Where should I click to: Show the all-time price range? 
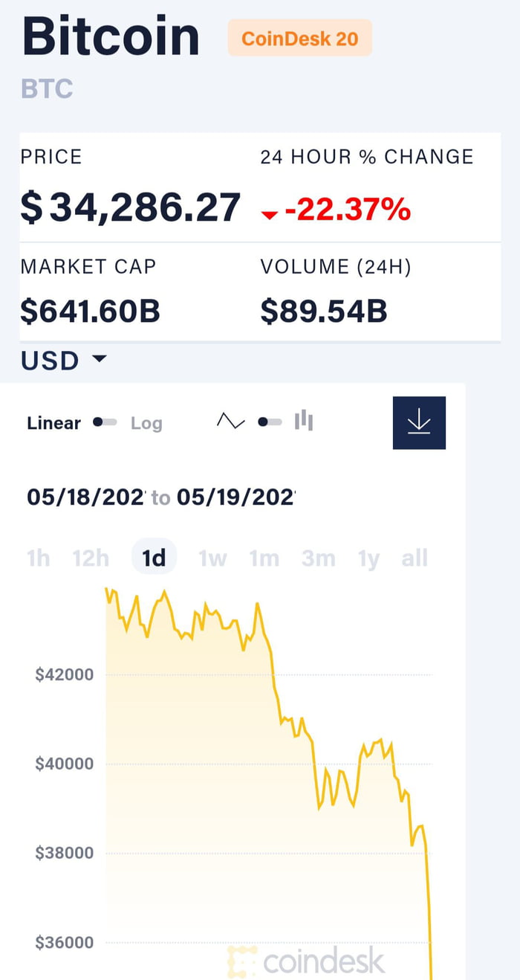point(415,558)
